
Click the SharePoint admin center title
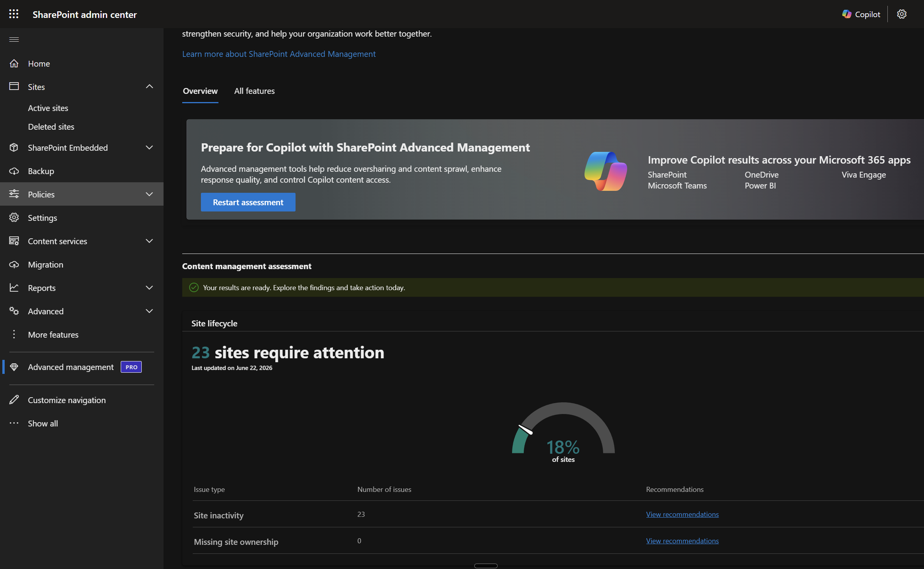[x=84, y=14]
